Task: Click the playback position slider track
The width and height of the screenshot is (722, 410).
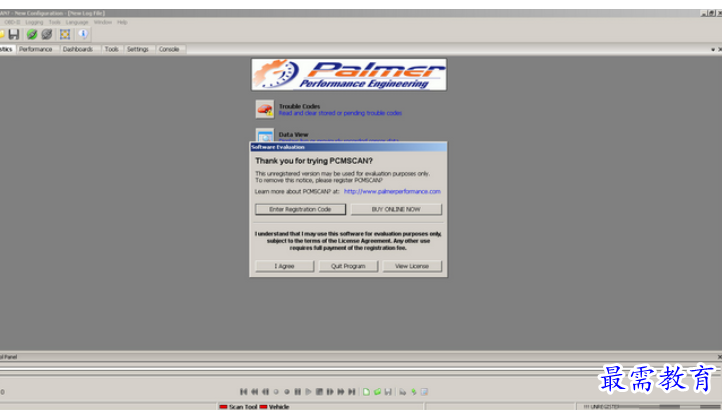Action: point(359,369)
